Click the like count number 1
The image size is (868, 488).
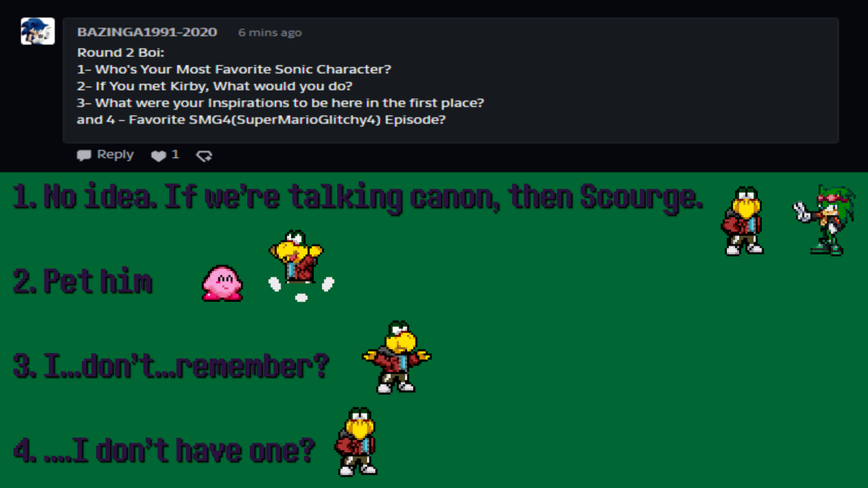pyautogui.click(x=175, y=155)
